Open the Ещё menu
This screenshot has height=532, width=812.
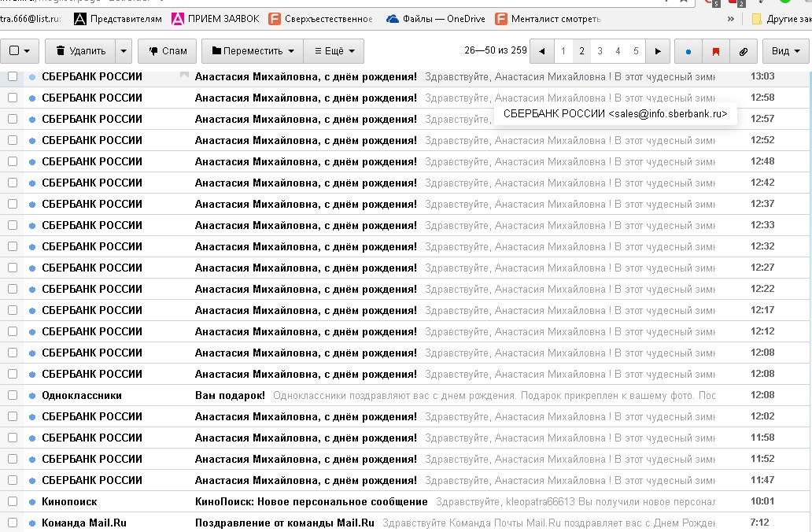tap(334, 51)
